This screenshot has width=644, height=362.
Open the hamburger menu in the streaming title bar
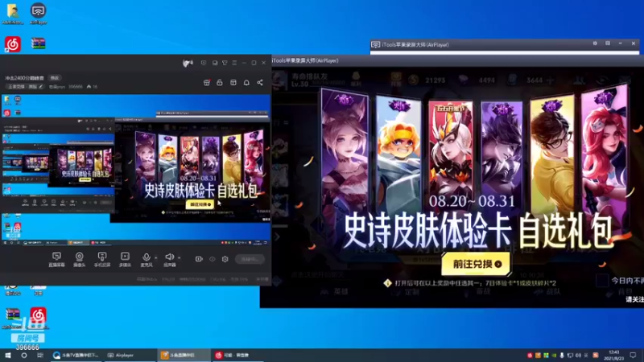click(x=234, y=63)
